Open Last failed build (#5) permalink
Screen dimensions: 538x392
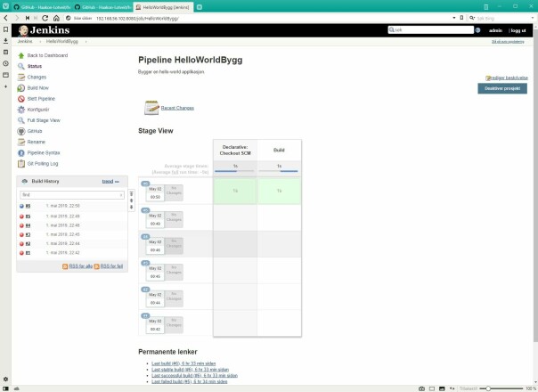point(190,381)
